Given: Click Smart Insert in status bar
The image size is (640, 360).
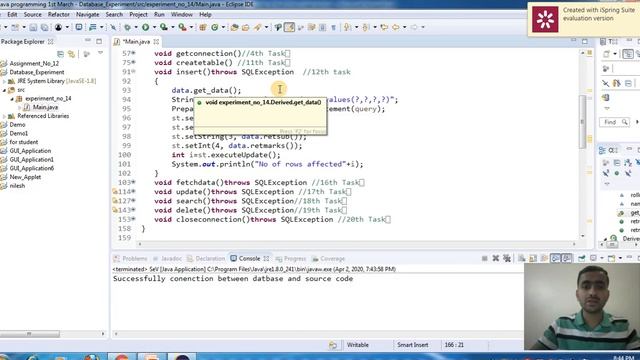Looking at the screenshot, I should 413,345.
